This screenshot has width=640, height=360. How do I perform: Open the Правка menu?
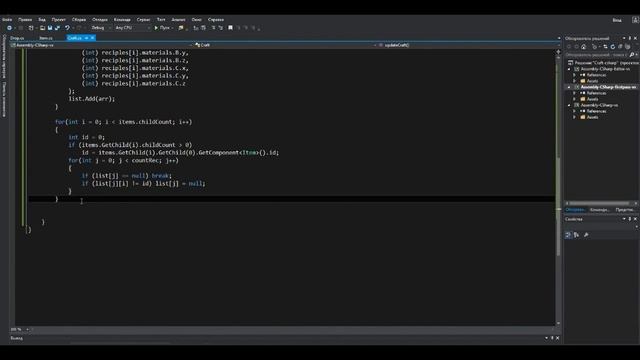(25, 20)
